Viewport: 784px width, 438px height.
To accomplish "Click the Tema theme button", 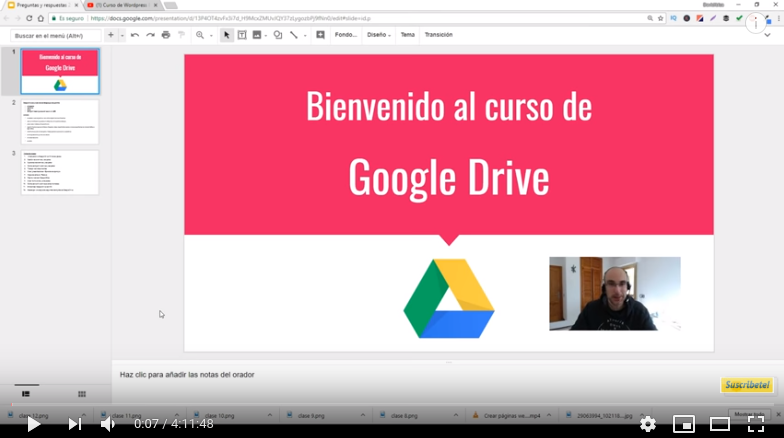I will [408, 35].
